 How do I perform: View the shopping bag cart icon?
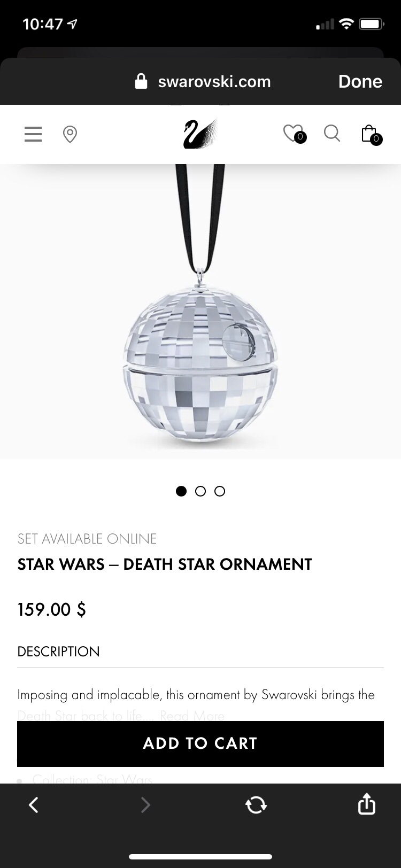pos(371,135)
